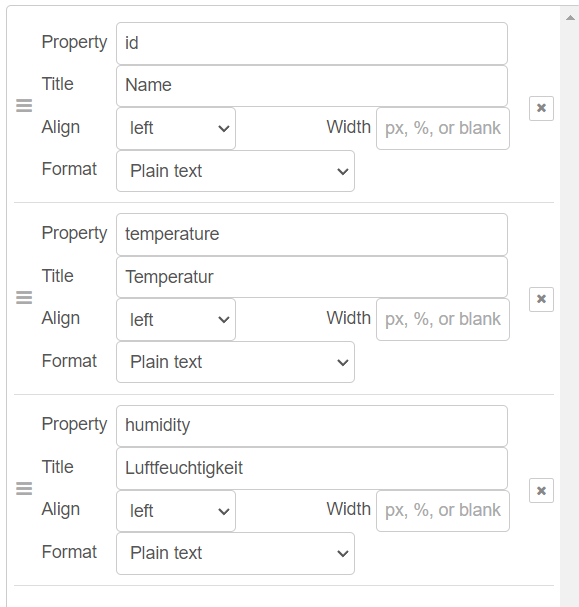The image size is (579, 607).
Task: Click the Property field containing temperature
Action: pyautogui.click(x=312, y=234)
